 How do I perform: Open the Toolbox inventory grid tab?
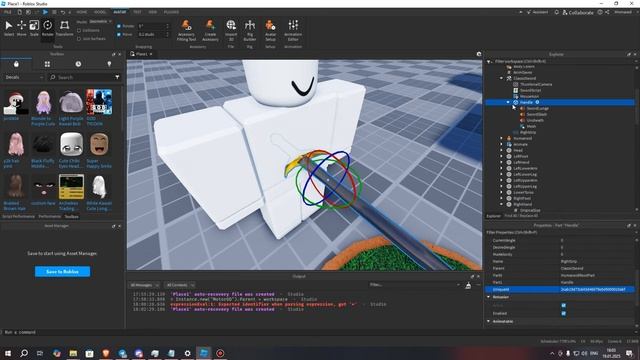click(x=47, y=64)
